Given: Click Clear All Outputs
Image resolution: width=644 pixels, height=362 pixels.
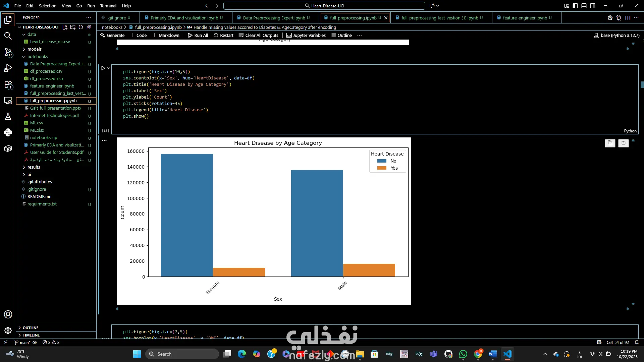Looking at the screenshot, I should pyautogui.click(x=259, y=35).
